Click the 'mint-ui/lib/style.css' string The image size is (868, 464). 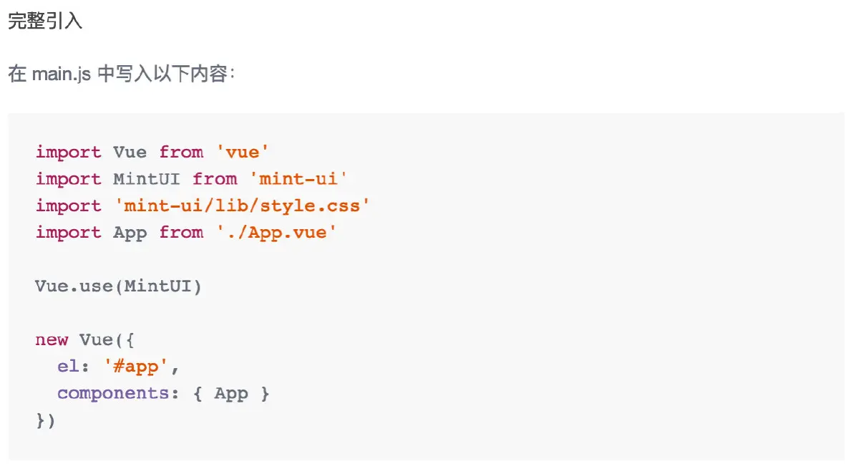242,206
